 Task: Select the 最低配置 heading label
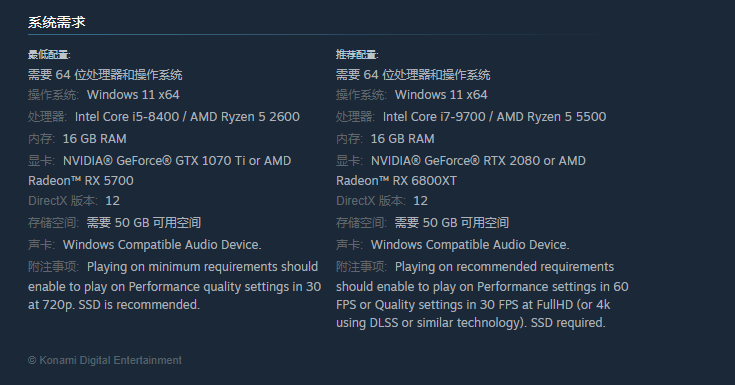49,54
